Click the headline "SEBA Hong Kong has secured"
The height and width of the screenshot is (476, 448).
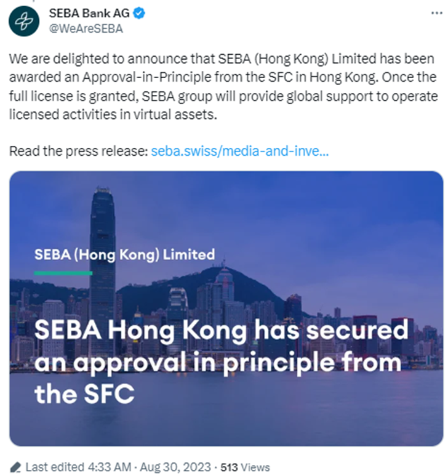pos(221,331)
